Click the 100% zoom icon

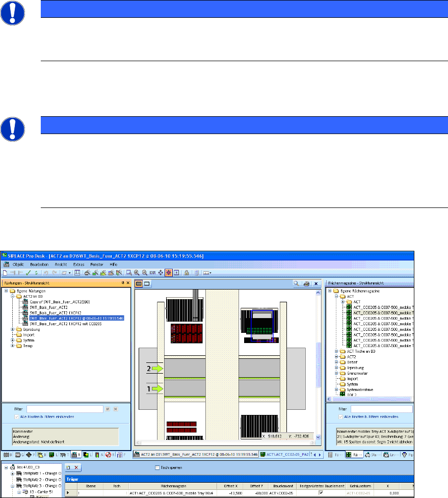[153, 273]
